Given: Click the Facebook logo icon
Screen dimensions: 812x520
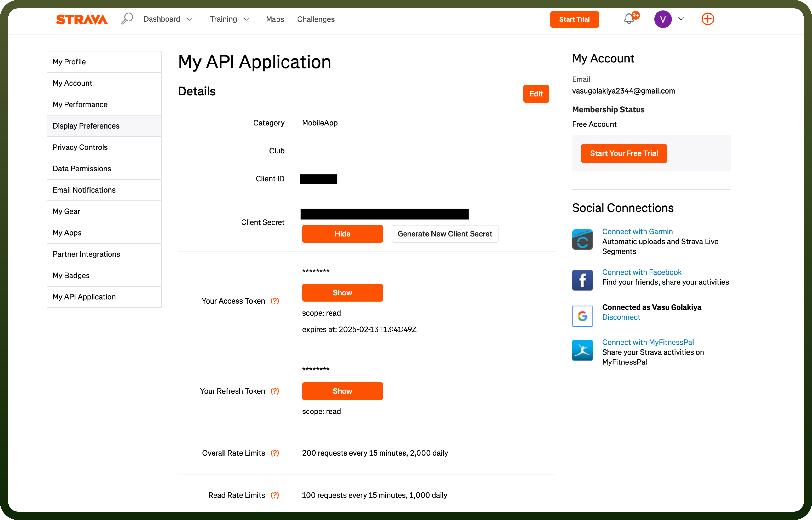Looking at the screenshot, I should [x=582, y=280].
